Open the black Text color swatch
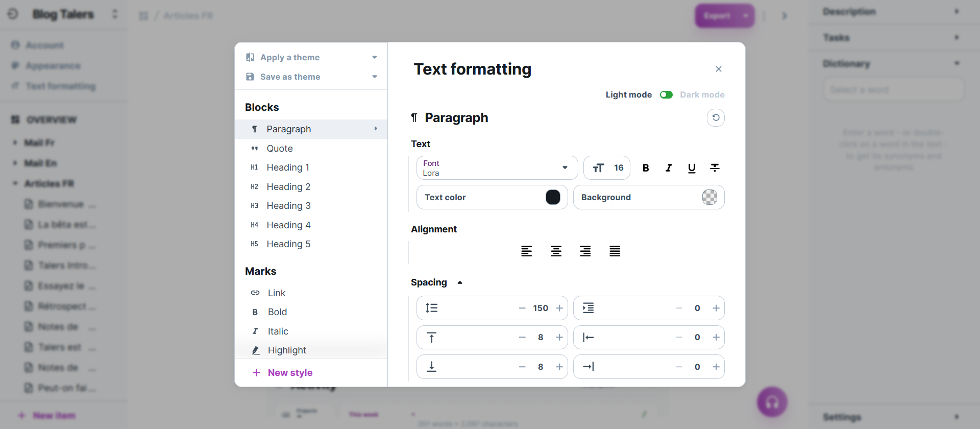Viewport: 980px width, 429px height. (x=553, y=197)
